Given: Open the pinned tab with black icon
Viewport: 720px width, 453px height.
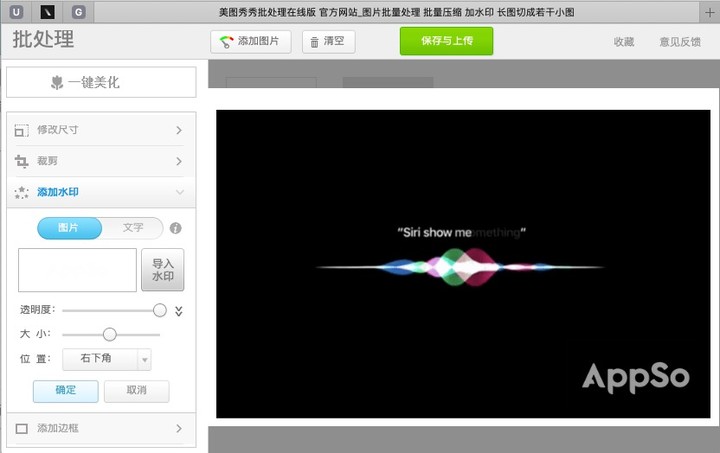Looking at the screenshot, I should coord(47,12).
